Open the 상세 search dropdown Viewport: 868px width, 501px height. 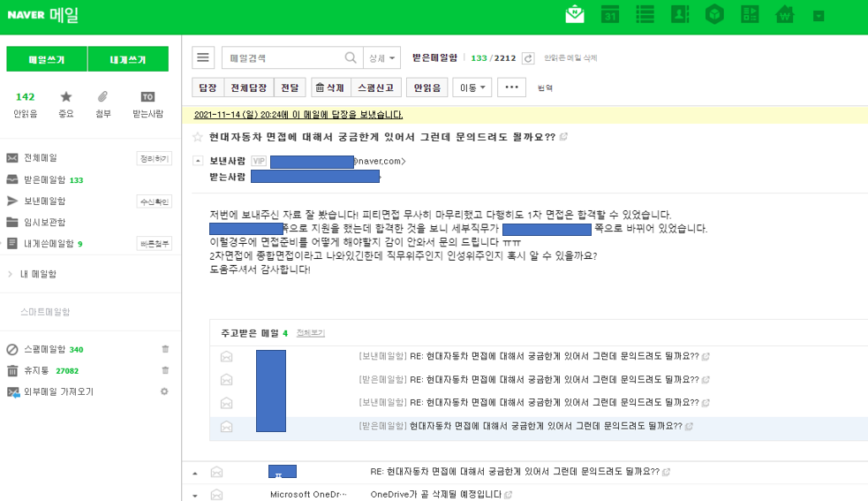(381, 57)
